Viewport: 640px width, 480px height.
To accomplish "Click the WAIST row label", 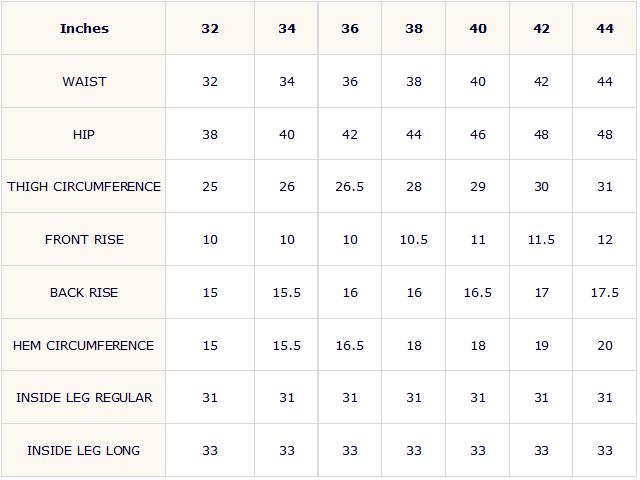I will [84, 81].
